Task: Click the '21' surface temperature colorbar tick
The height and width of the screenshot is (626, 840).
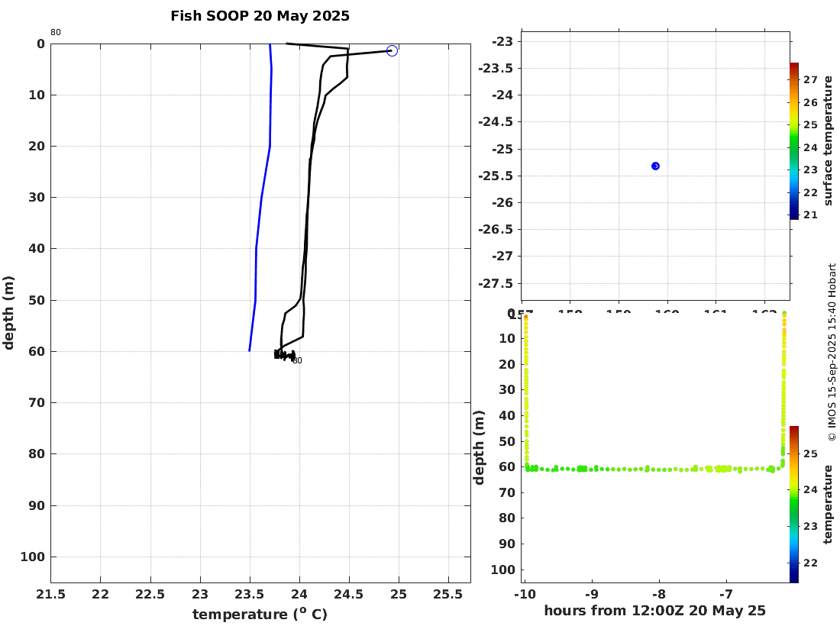Action: [810, 215]
